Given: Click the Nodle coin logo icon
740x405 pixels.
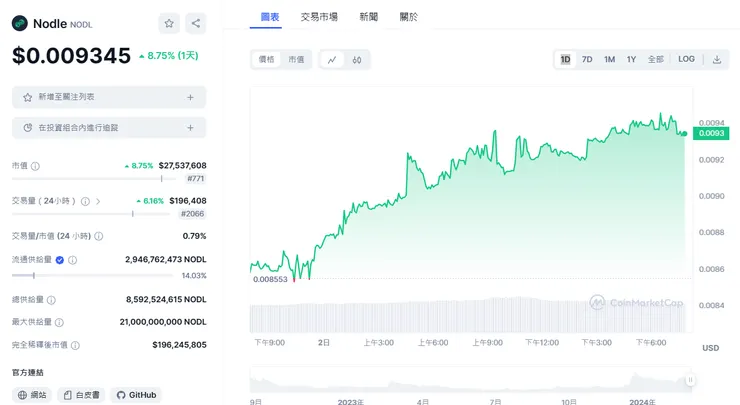Looking at the screenshot, I should pyautogui.click(x=20, y=23).
